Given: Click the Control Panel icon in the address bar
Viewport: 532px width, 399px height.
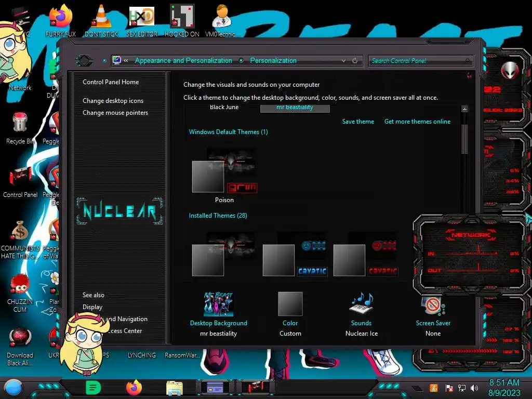Looking at the screenshot, I should (117, 60).
